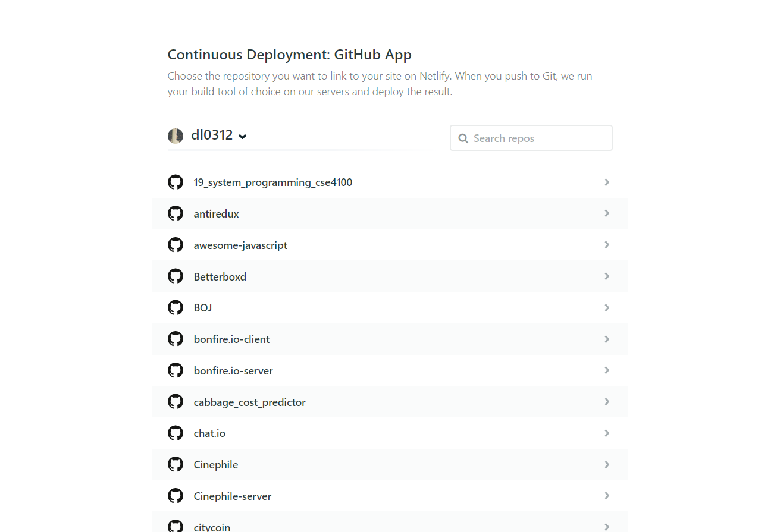Screen dimensions: 780x532
Task: Click GitHub icon beside 19_system_programming_cse4100
Action: pos(176,182)
